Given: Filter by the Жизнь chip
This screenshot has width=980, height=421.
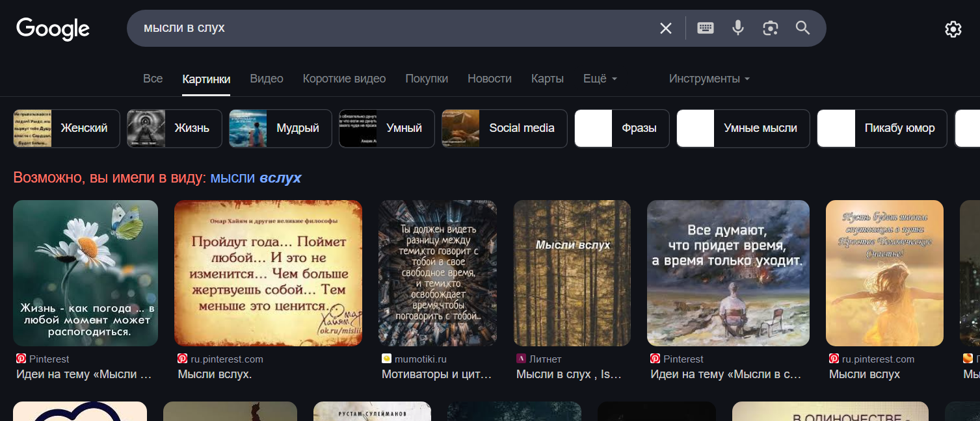Looking at the screenshot, I should point(174,129).
